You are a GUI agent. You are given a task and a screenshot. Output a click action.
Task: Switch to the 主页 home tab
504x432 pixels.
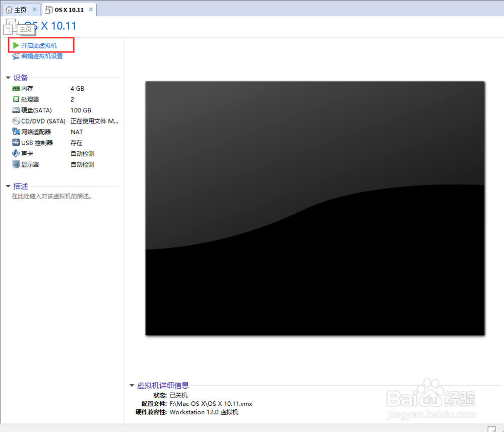(21, 10)
